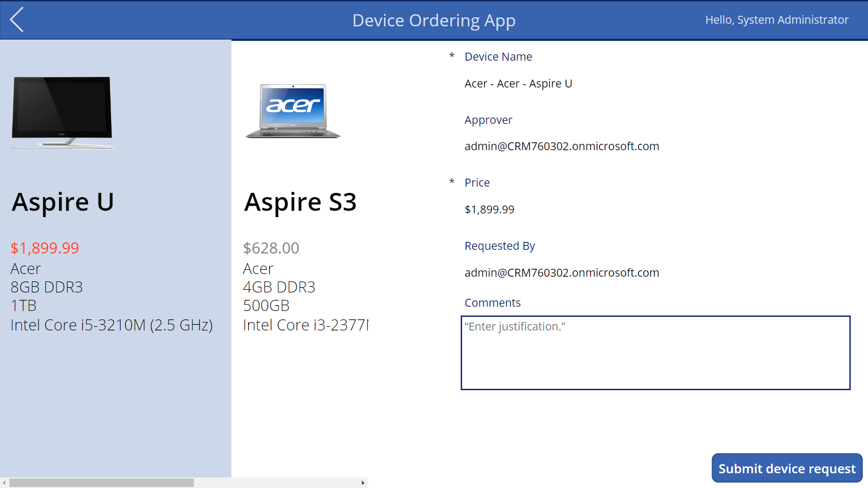Click the Acer - Acer - Aspire U value

coord(518,83)
